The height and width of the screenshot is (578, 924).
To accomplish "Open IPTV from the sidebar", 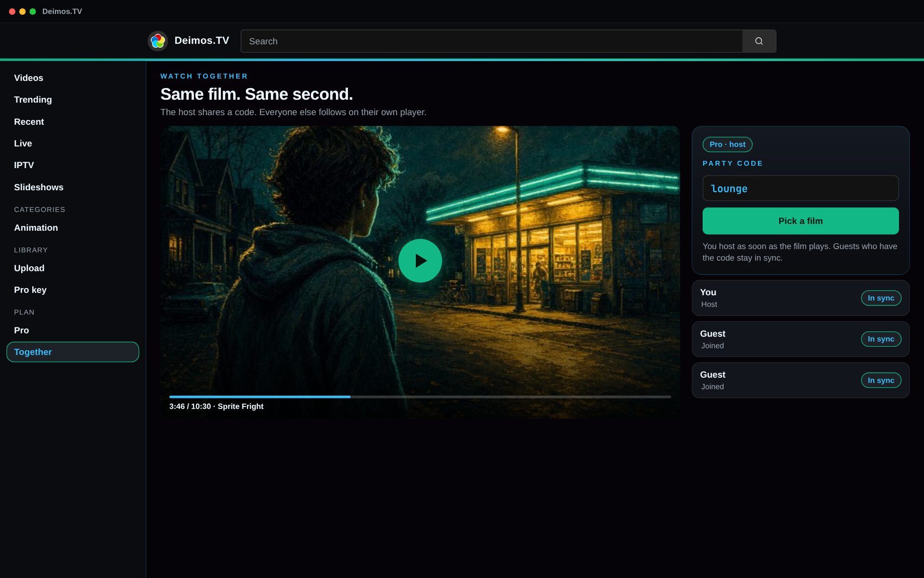I will tap(73, 165).
